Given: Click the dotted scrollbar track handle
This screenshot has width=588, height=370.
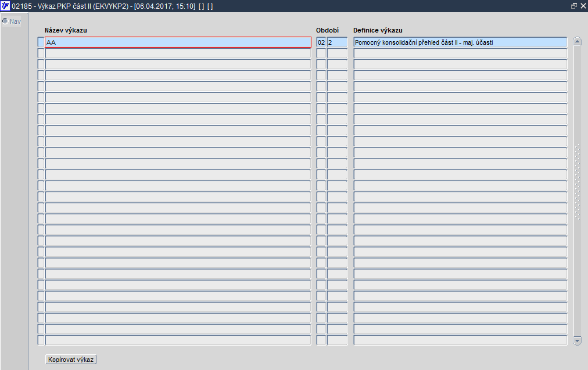Looking at the screenshot, I should click(578, 182).
